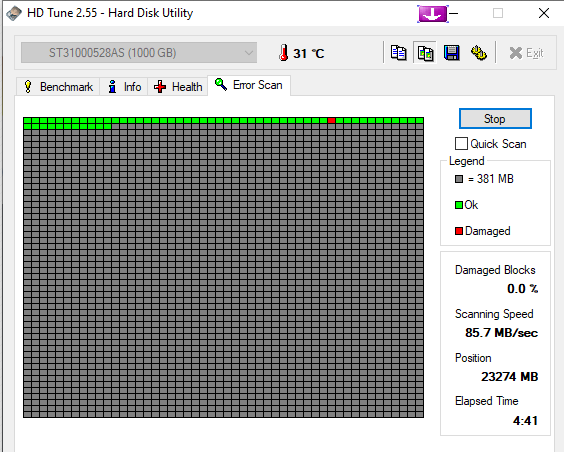Save screenshot floppy disk icon
The width and height of the screenshot is (564, 452).
(x=452, y=53)
